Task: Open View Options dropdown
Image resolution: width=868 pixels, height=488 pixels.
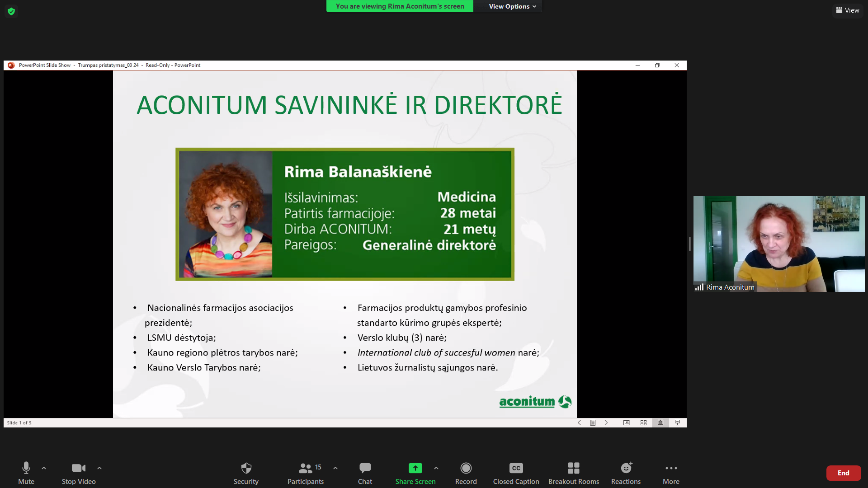Action: tap(512, 6)
